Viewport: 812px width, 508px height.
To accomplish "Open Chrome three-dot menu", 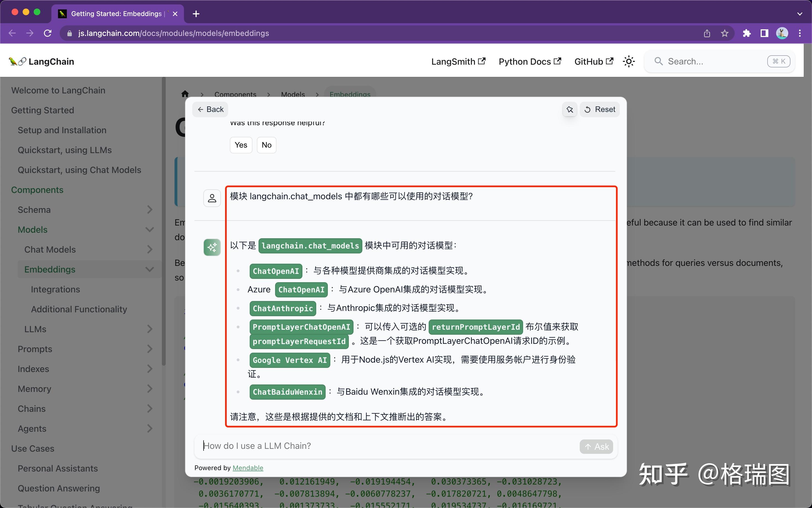I will 800,33.
